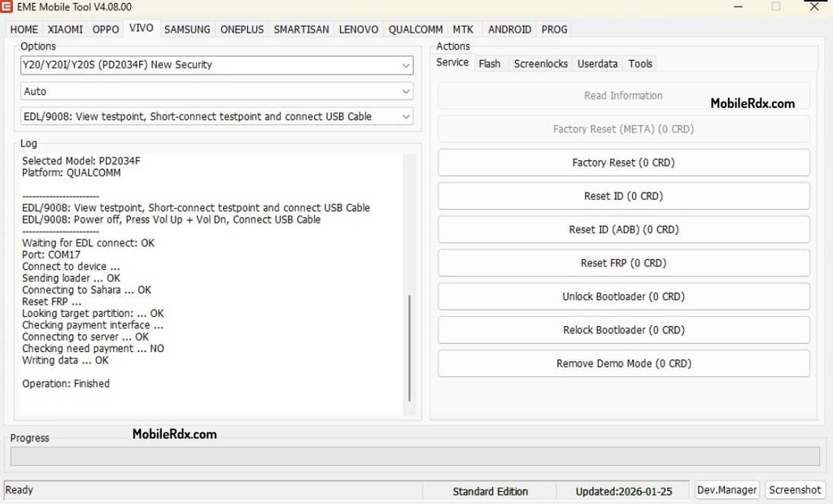Go to the LENOVO tab

tap(359, 30)
